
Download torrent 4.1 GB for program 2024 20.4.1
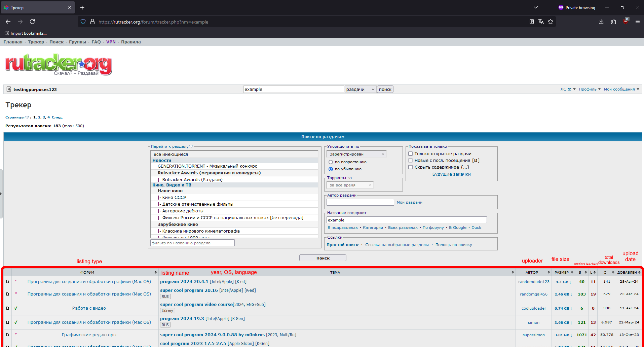(x=563, y=282)
